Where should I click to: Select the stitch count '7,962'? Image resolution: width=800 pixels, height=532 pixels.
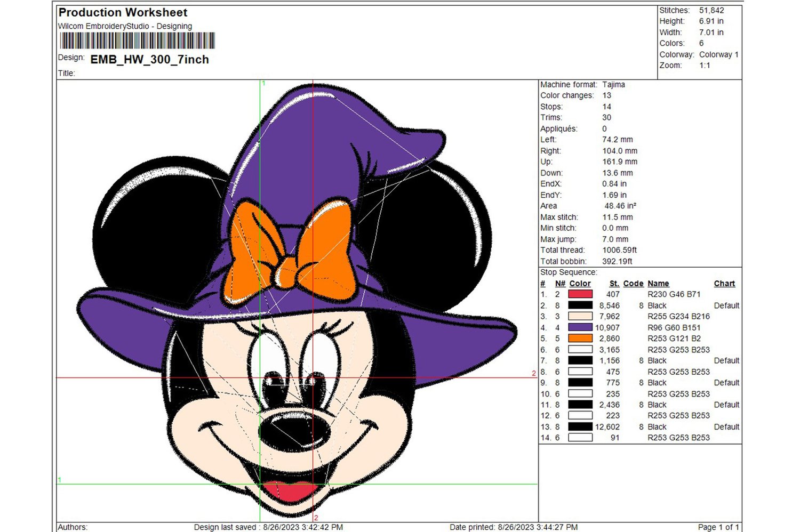pyautogui.click(x=610, y=316)
